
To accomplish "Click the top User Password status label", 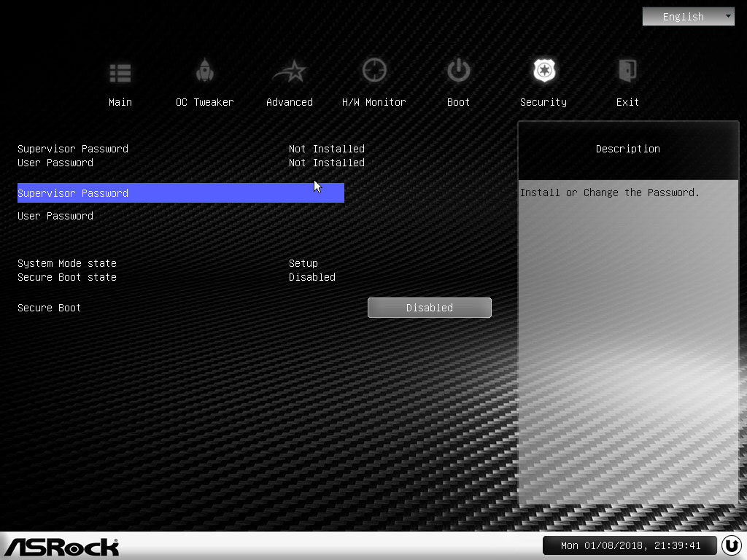I will pyautogui.click(x=55, y=163).
